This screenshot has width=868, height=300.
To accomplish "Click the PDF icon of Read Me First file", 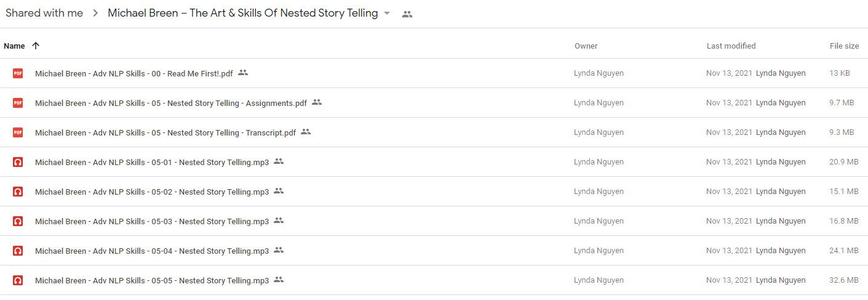I will pyautogui.click(x=18, y=73).
